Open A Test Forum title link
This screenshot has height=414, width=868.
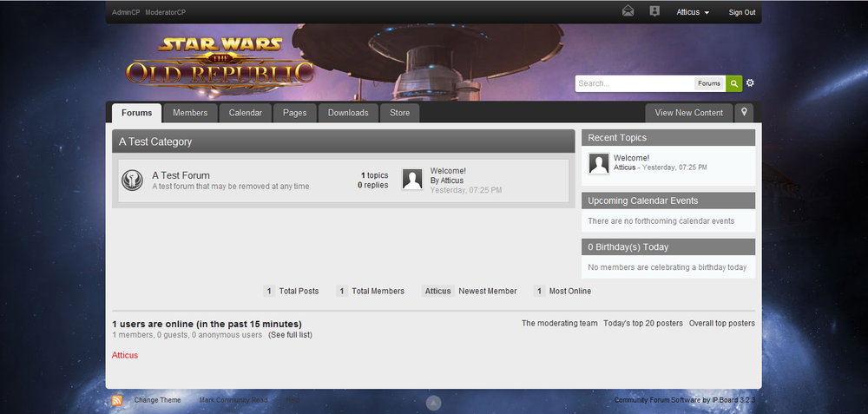tap(181, 175)
